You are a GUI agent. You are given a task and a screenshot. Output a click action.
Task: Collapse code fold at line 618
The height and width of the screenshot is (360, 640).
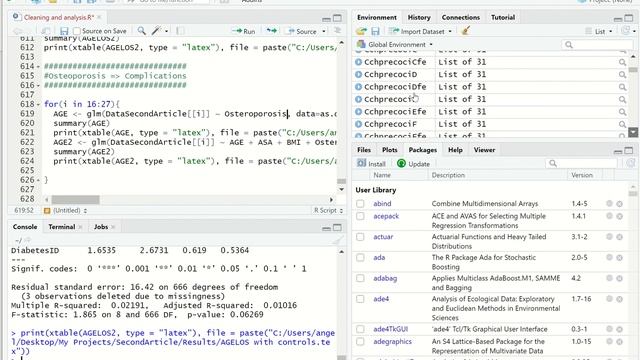point(38,104)
